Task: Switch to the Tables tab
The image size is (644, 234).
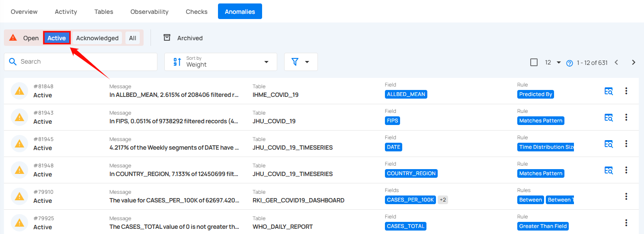Action: [104, 12]
